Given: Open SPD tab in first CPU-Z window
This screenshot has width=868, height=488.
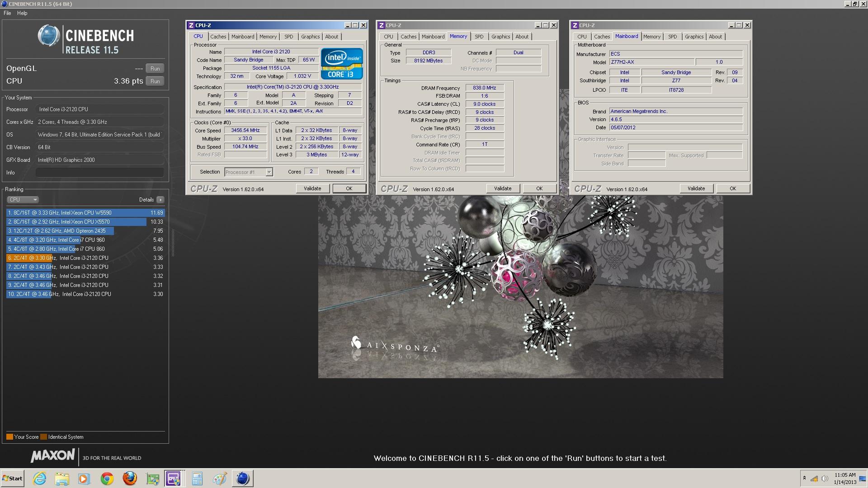Looking at the screenshot, I should point(289,37).
